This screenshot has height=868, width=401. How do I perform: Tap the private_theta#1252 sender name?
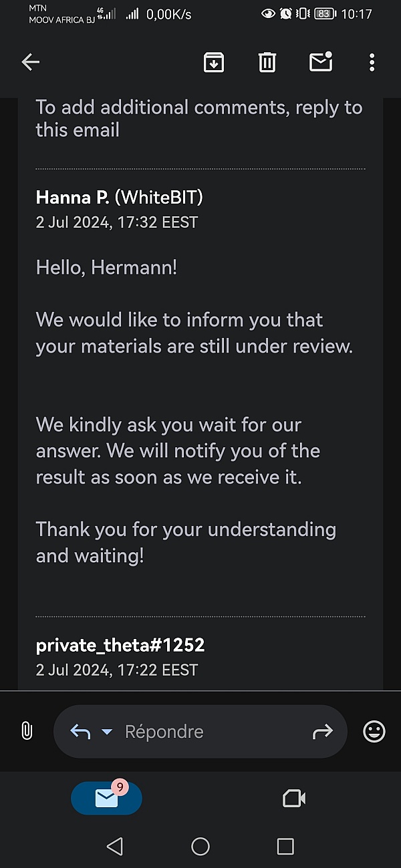(x=120, y=645)
